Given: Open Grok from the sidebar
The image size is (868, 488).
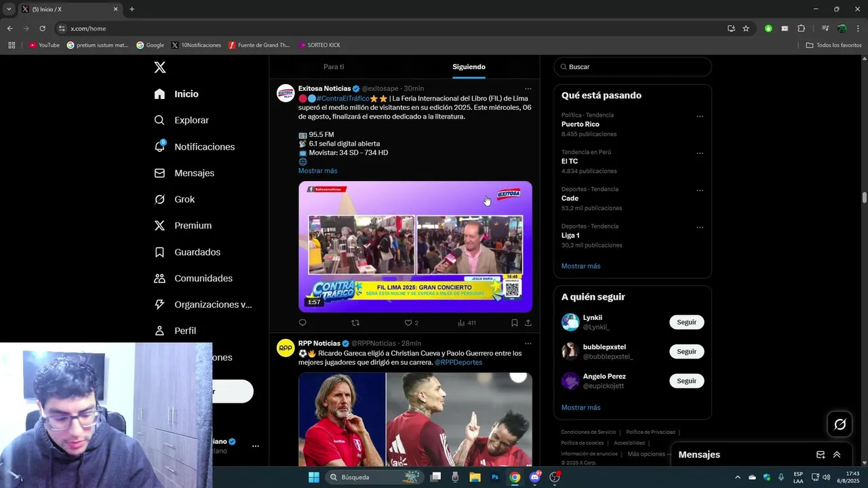Looking at the screenshot, I should pos(174,199).
